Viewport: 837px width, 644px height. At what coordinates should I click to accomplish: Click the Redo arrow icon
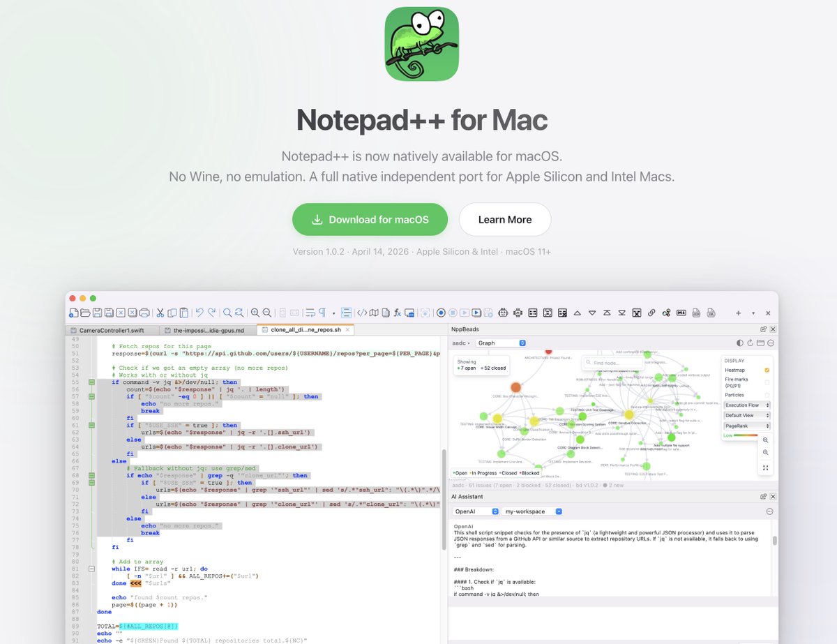[211, 313]
